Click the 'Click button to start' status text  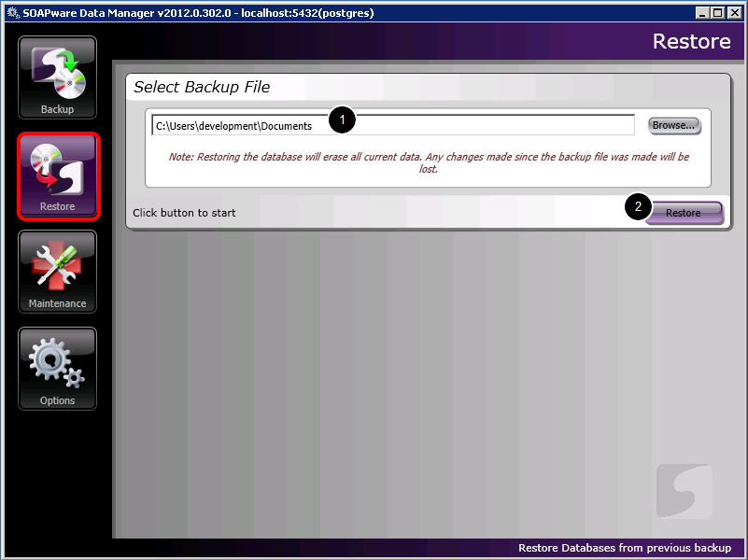(184, 213)
